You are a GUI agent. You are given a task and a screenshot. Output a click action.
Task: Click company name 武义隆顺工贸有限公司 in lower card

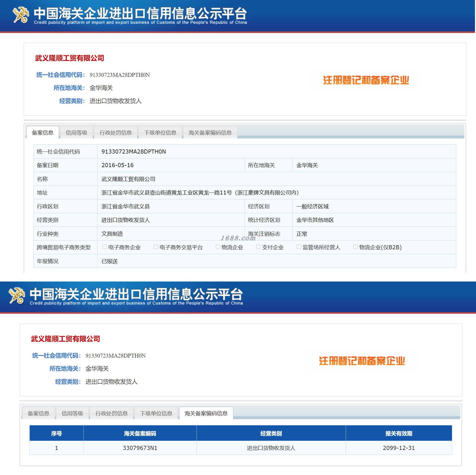click(x=66, y=339)
